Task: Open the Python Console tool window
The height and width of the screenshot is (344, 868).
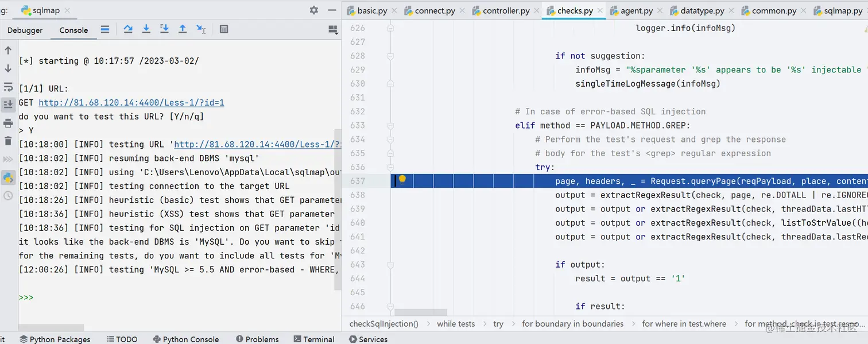Action: (186, 339)
